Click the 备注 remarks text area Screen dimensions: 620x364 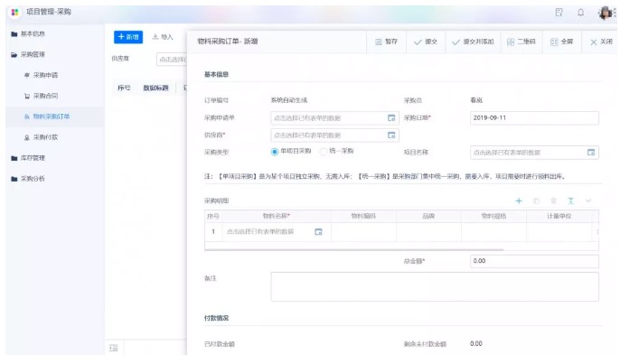point(434,286)
